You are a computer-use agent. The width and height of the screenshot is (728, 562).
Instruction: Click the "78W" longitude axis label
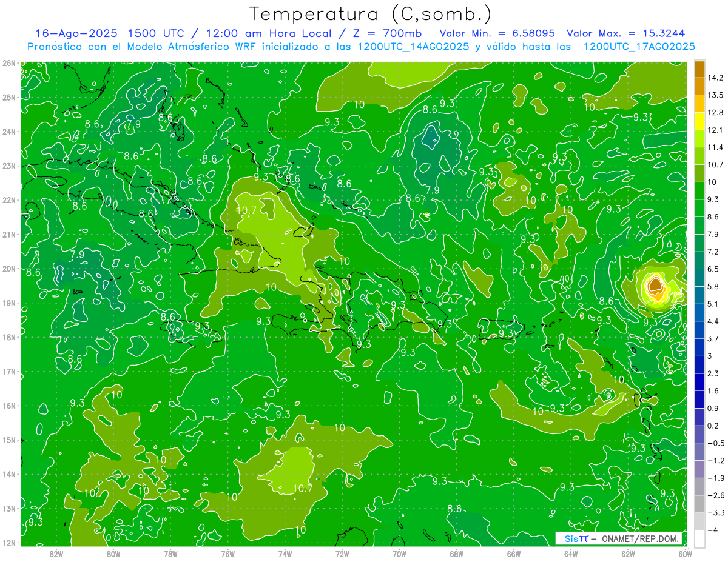coord(170,554)
